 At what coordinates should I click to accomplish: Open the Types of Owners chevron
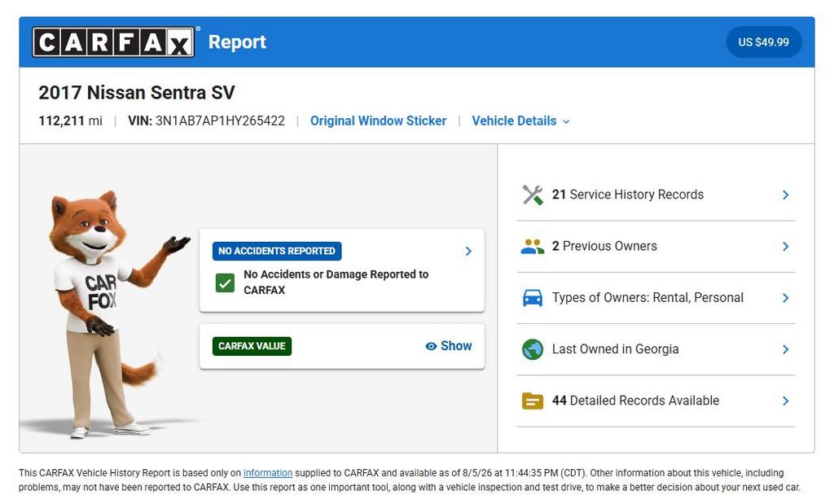(786, 298)
